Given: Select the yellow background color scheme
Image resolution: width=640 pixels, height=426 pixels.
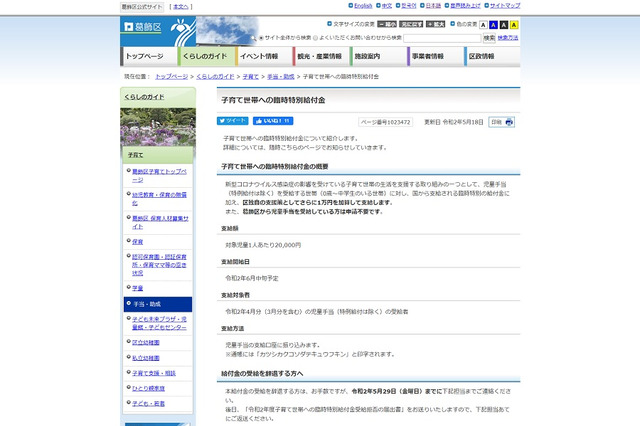Looking at the screenshot, I should click(514, 25).
